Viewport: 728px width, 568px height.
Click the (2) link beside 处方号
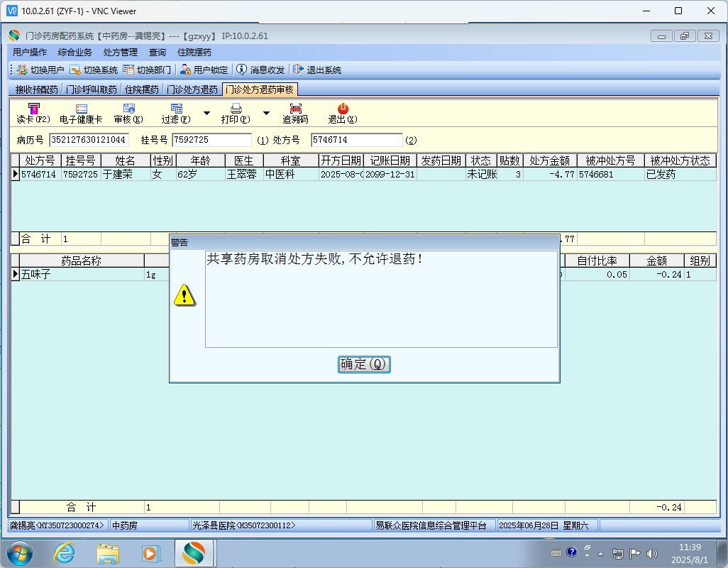tap(411, 141)
